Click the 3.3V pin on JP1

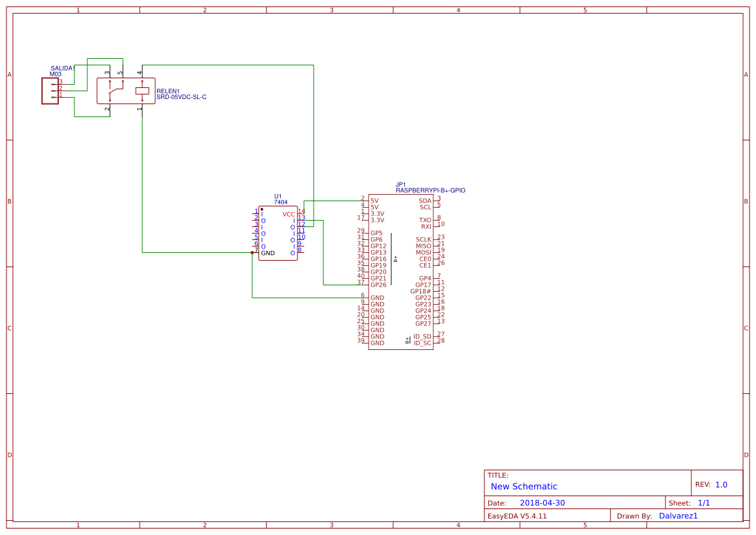377,212
